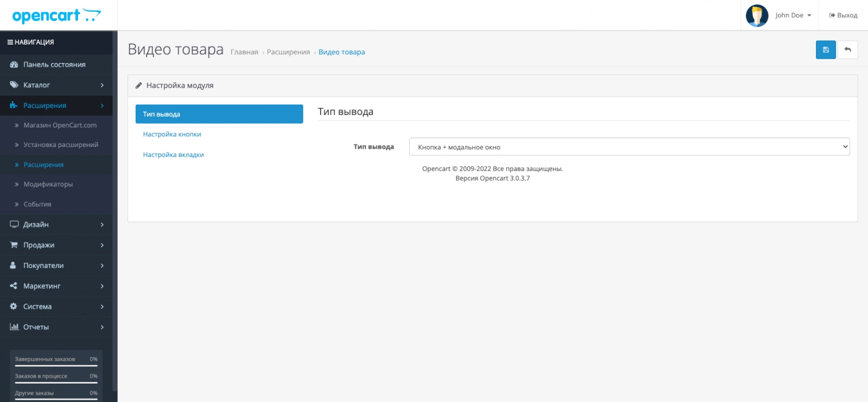Click the Выход logout link
This screenshot has width=868, height=402.
843,16
